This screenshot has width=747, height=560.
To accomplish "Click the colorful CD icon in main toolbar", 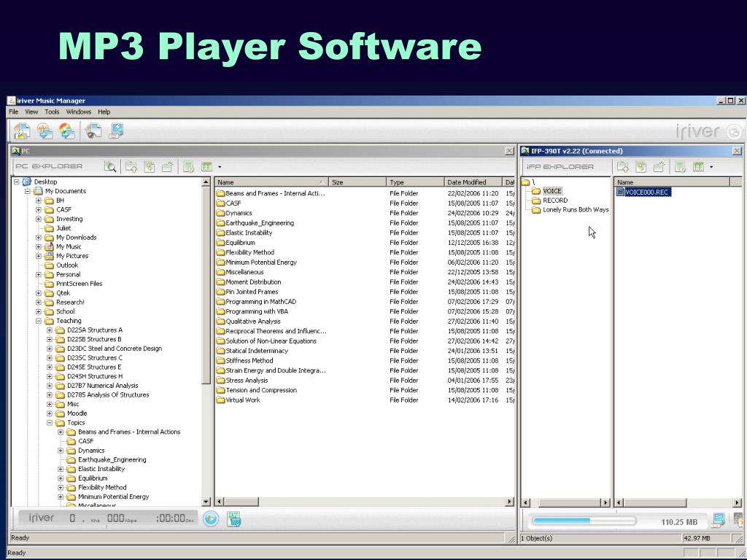I will click(x=67, y=131).
